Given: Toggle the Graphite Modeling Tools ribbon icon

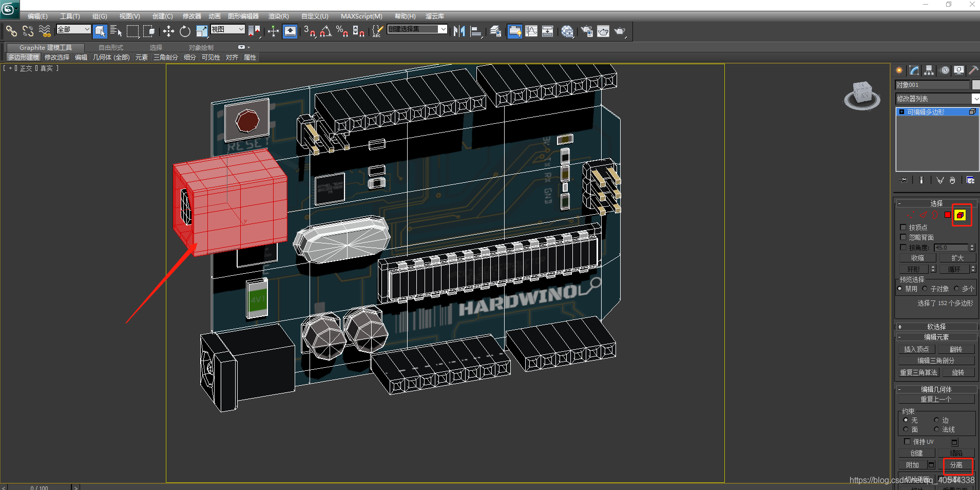Looking at the screenshot, I should [514, 31].
